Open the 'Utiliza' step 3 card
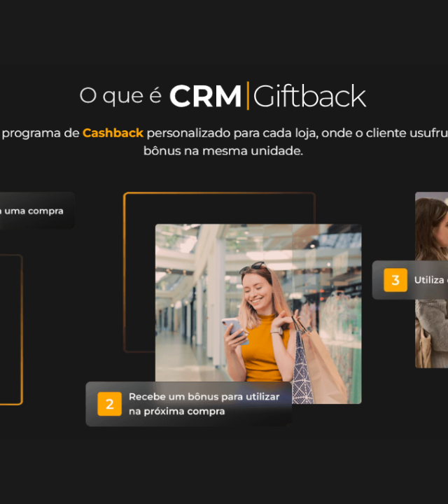The height and width of the screenshot is (504, 448). click(x=410, y=280)
